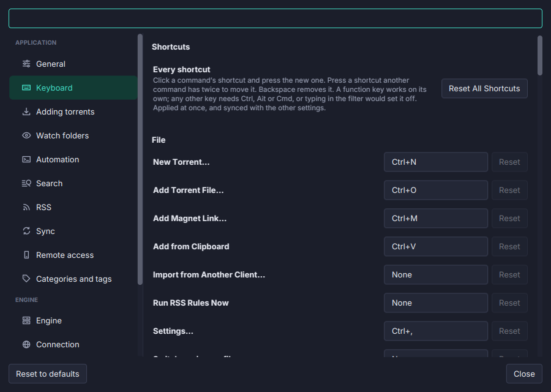Click the Search list-magnifier icon
This screenshot has height=392, width=551.
26,183
